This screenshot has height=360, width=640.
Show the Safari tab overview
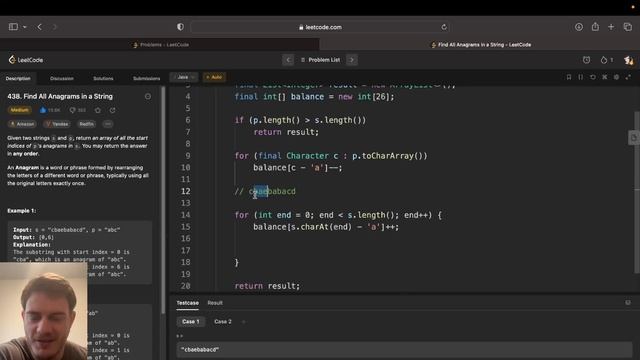click(x=628, y=27)
